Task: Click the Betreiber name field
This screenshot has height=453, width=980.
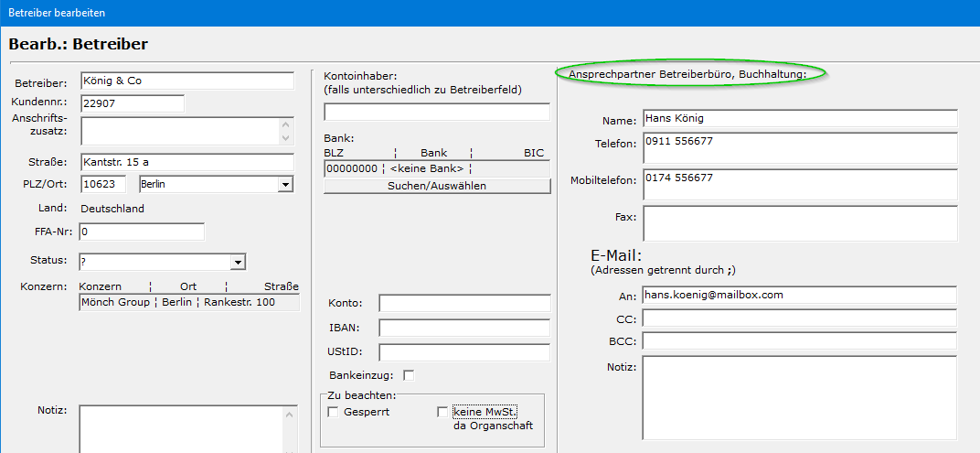Action: [x=187, y=81]
